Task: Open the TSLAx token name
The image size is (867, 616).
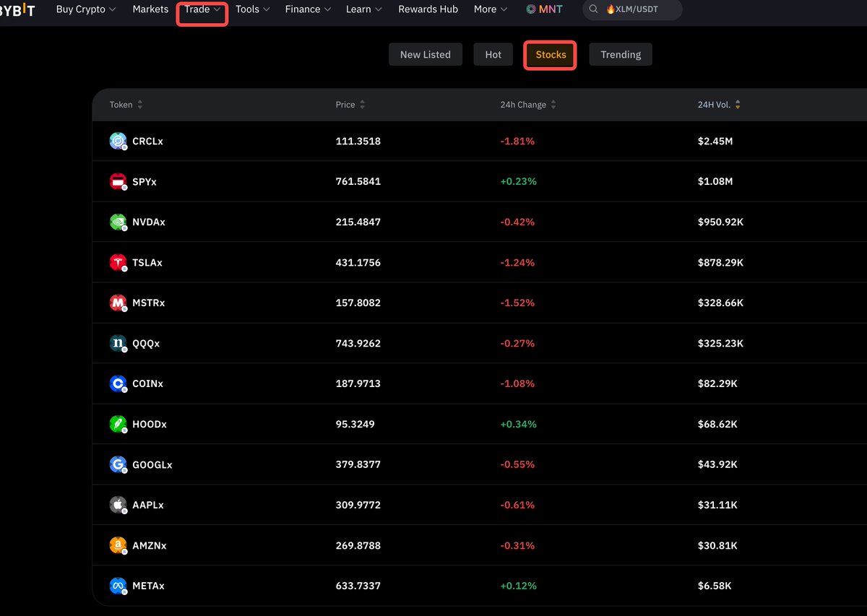Action: 147,263
